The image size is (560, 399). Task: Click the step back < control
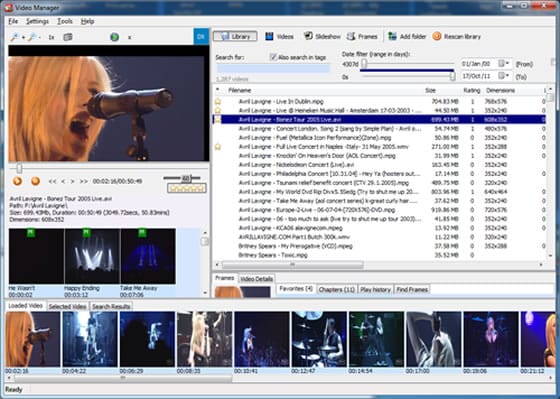tap(63, 181)
